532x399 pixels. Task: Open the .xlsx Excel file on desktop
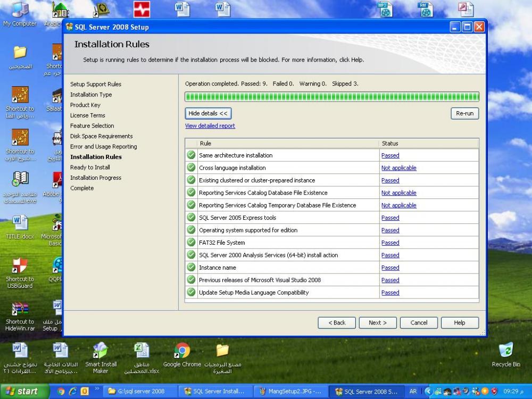click(x=142, y=358)
